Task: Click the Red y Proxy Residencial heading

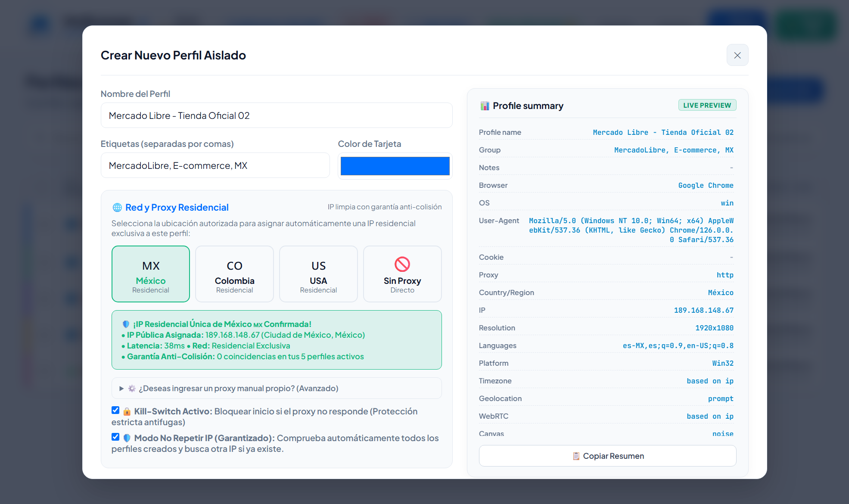Action: click(177, 207)
